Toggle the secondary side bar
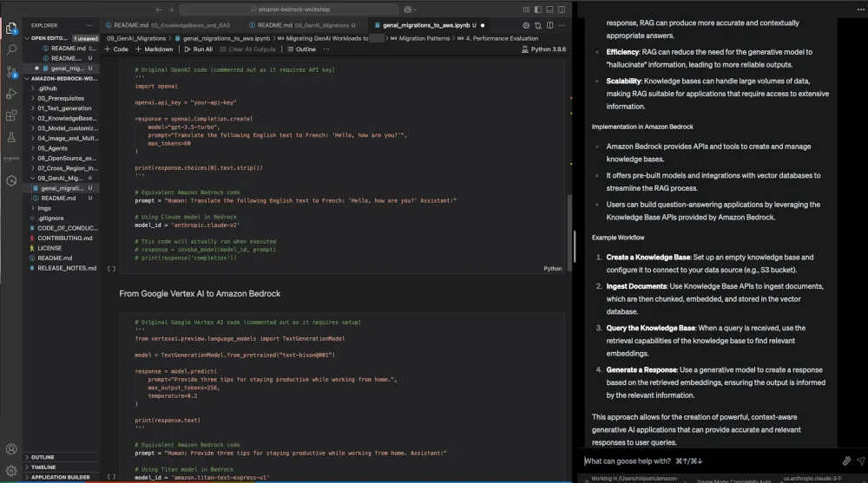 pos(562,10)
